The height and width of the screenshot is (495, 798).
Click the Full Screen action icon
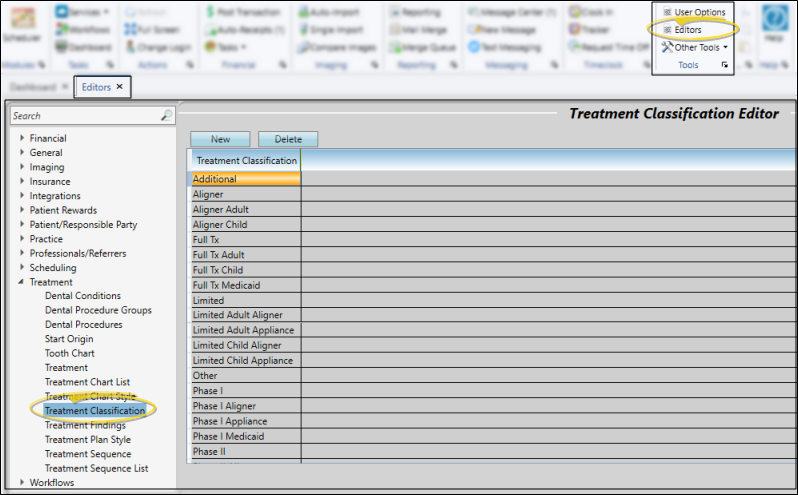[x=132, y=30]
